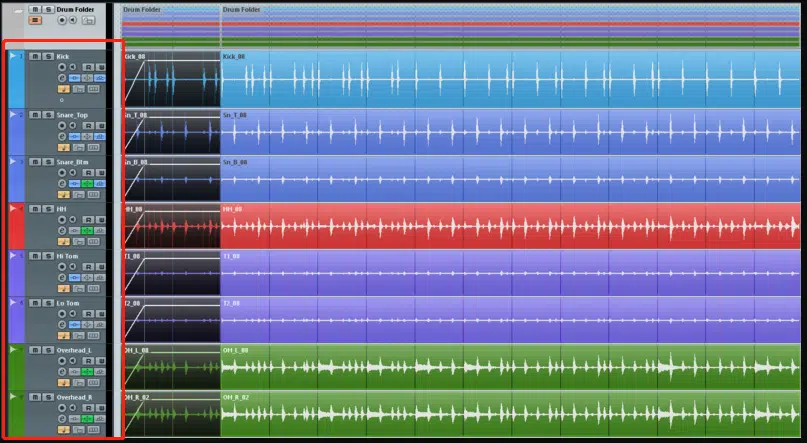The width and height of the screenshot is (807, 443).
Task: Click the orange musical timebase icon on Overhead_L
Action: pos(63,383)
